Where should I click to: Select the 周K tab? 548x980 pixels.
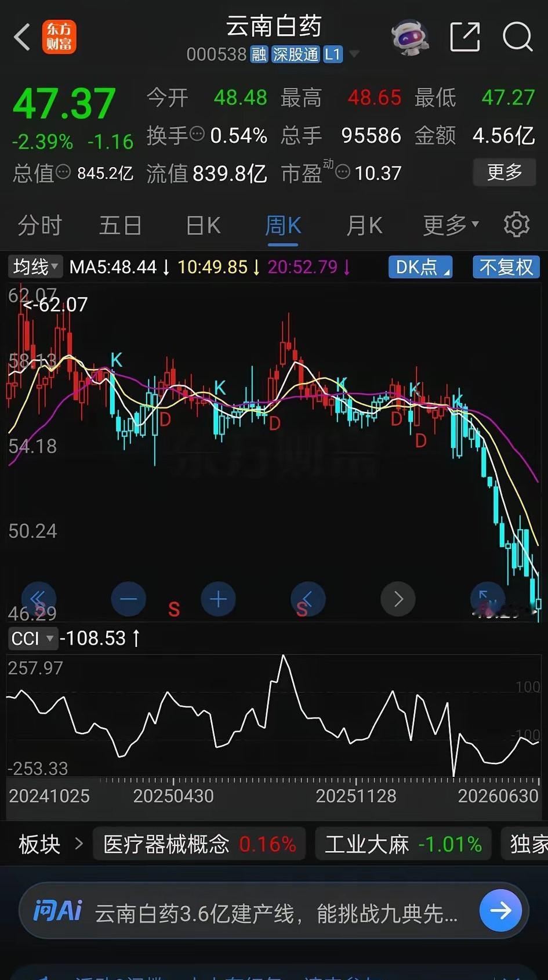[283, 225]
